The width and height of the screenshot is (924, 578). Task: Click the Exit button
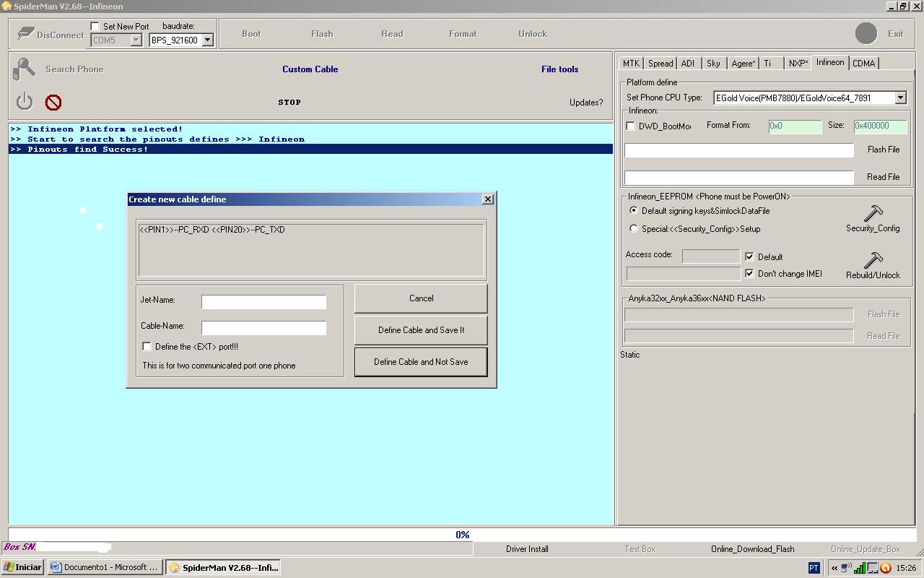895,34
